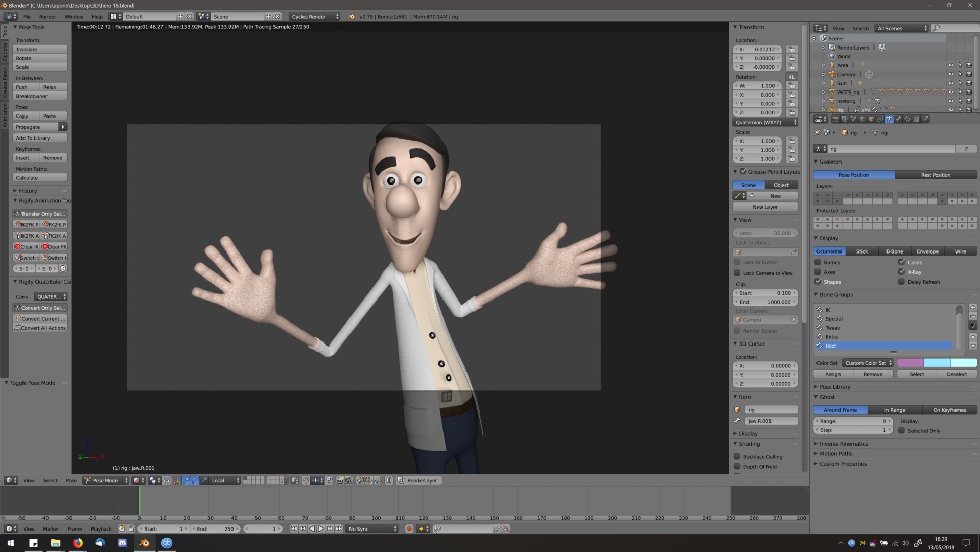This screenshot has width=980, height=552.
Task: Jump to timeline end frame
Action: coord(339,528)
